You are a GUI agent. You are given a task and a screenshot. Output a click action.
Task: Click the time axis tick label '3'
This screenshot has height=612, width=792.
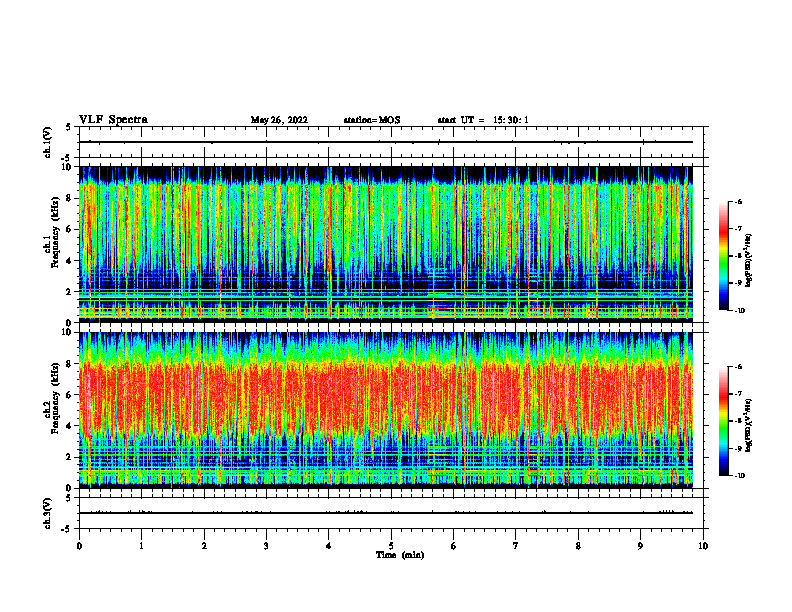coord(266,546)
